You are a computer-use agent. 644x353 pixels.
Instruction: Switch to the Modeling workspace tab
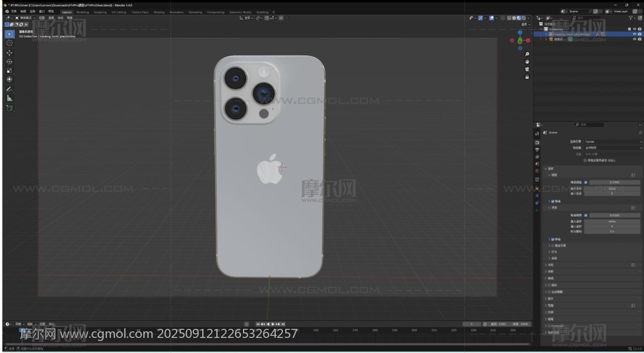(83, 12)
